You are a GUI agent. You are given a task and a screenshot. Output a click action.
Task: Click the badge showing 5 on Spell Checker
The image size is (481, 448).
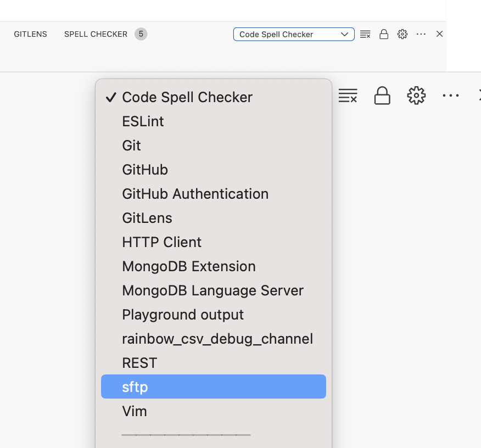click(x=141, y=34)
